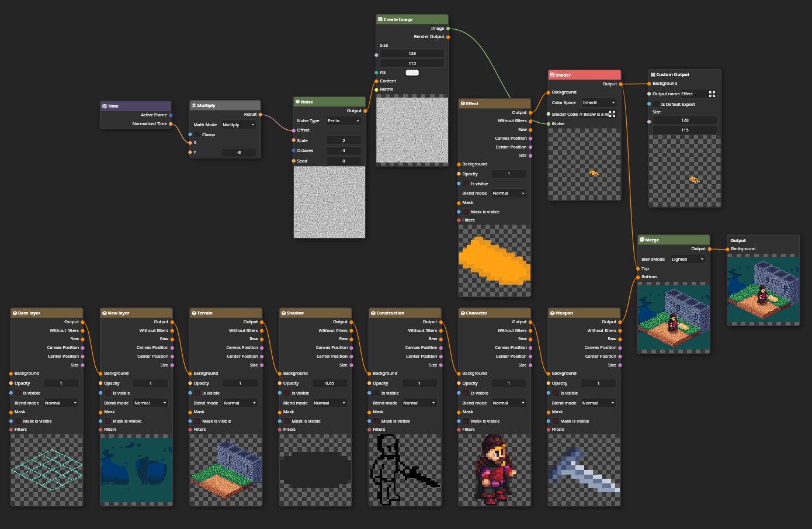Click the Shadow layer Opacity field

[329, 383]
